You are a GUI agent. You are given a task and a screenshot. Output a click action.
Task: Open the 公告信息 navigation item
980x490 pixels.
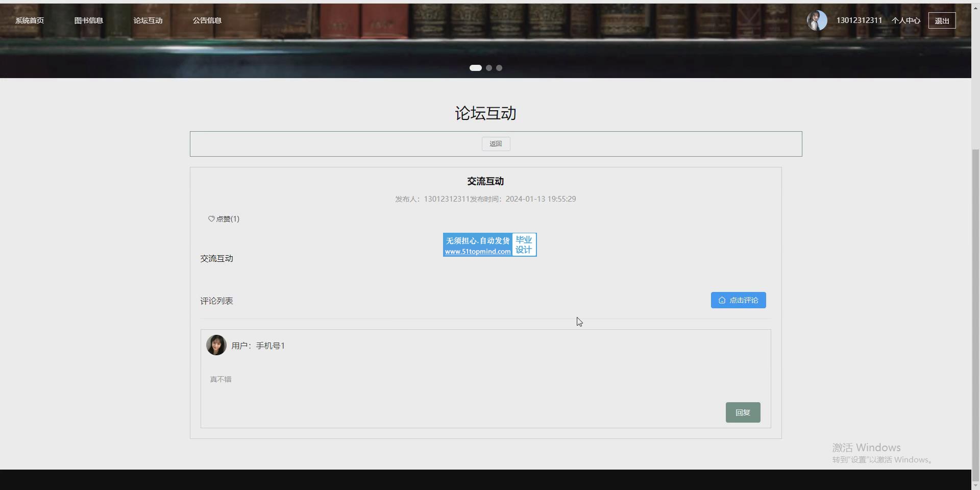pyautogui.click(x=207, y=20)
